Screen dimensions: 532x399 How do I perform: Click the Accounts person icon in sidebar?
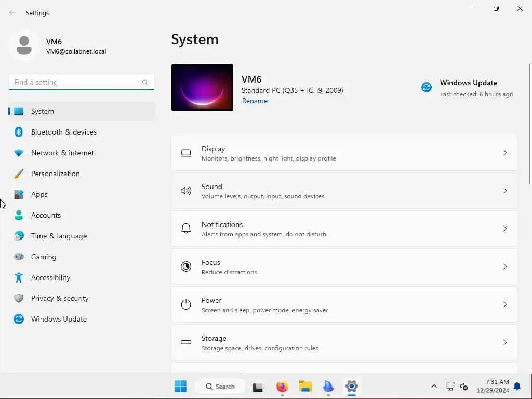[19, 215]
